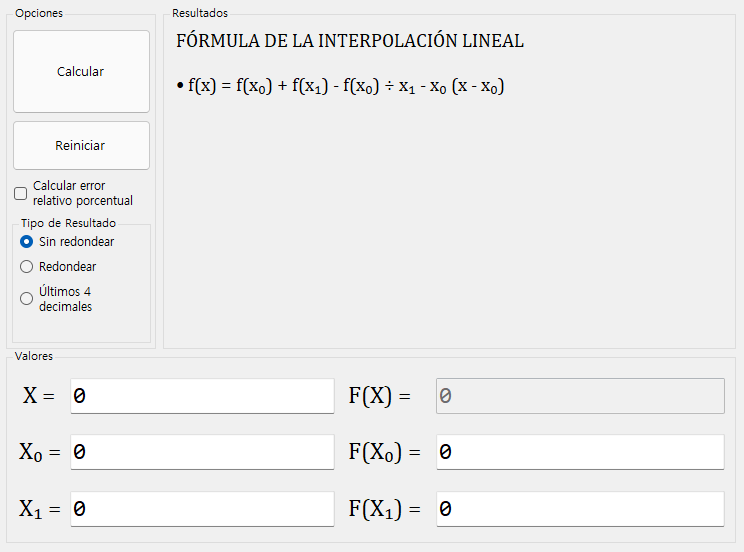Click the linear interpolation formula text

(x=340, y=87)
